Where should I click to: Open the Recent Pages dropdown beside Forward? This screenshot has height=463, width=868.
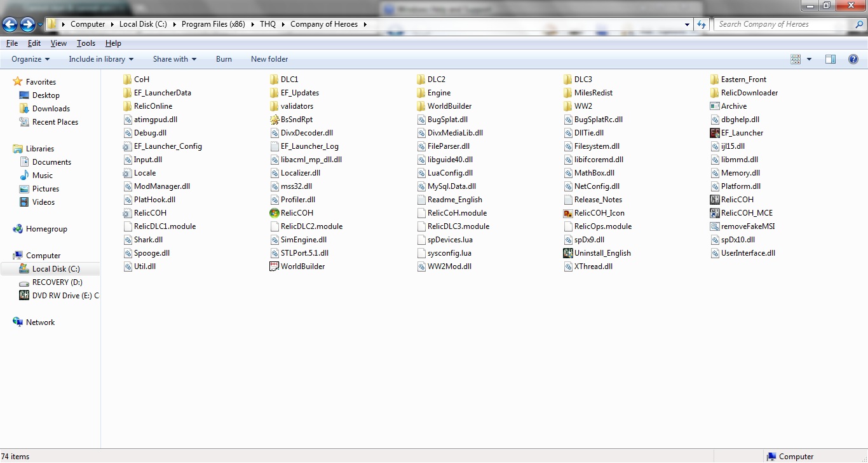[41, 25]
